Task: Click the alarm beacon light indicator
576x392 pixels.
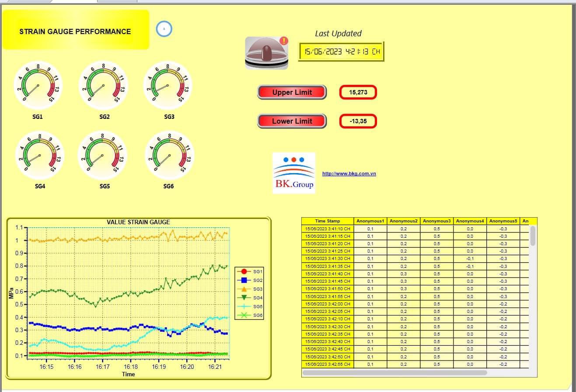Action: point(266,53)
